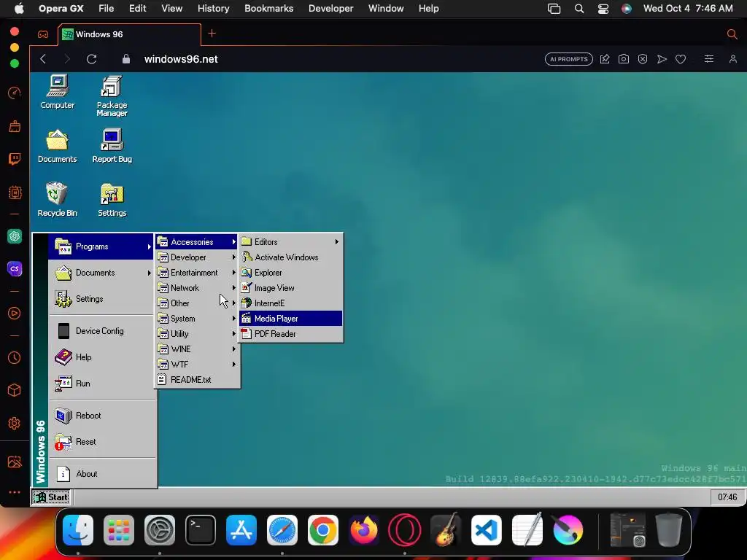Viewport: 747px width, 560px height.
Task: Open the Recycle Bin desktop icon
Action: point(57,200)
